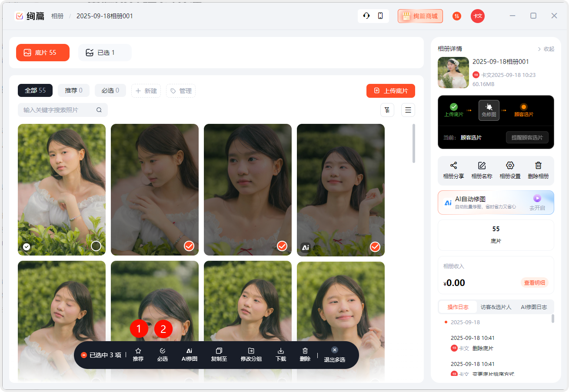This screenshot has height=392, width=569.
Task: Click 查看明细 income details link
Action: point(534,282)
